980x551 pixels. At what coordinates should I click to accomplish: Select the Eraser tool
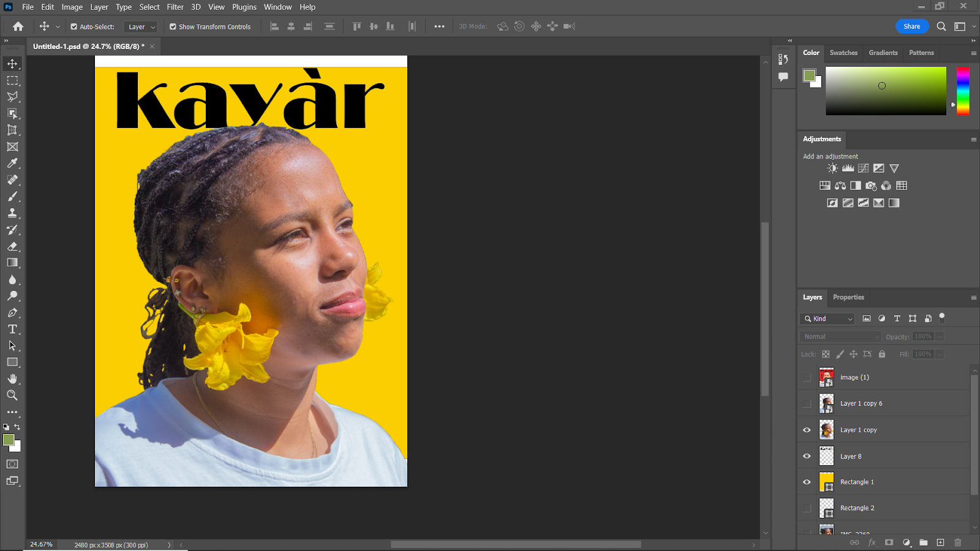(12, 246)
